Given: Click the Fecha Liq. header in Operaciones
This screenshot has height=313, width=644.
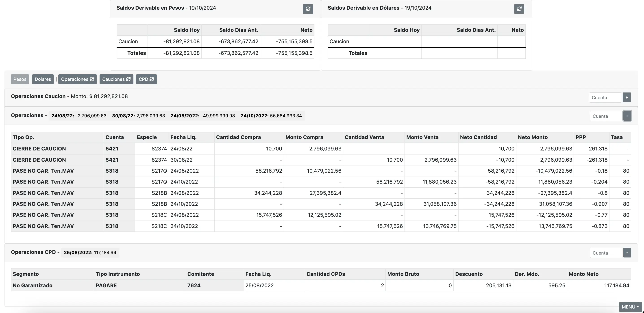Looking at the screenshot, I should pyautogui.click(x=183, y=137).
